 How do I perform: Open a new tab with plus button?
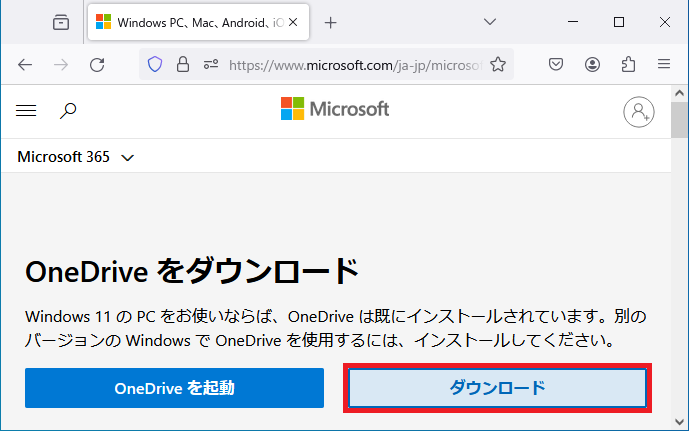(330, 22)
